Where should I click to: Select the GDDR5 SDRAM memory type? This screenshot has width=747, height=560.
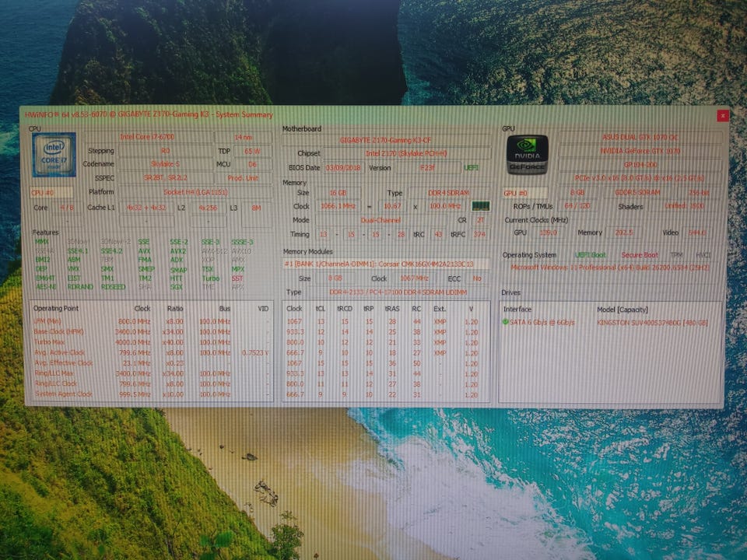(x=637, y=193)
